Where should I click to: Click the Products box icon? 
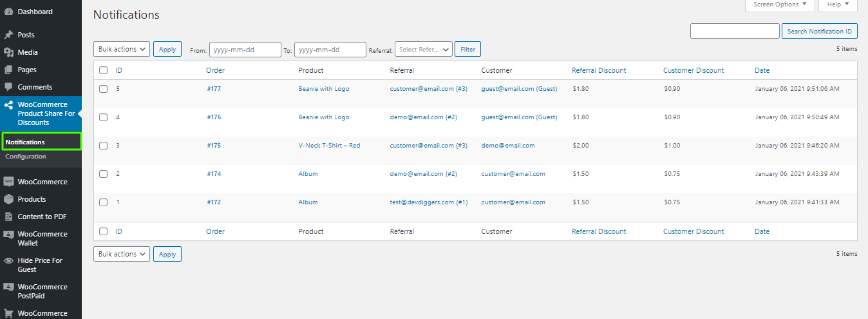pyautogui.click(x=9, y=199)
